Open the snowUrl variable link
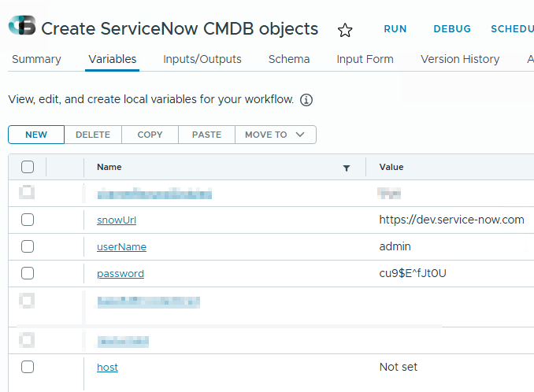This screenshot has height=392, width=534. tap(117, 220)
